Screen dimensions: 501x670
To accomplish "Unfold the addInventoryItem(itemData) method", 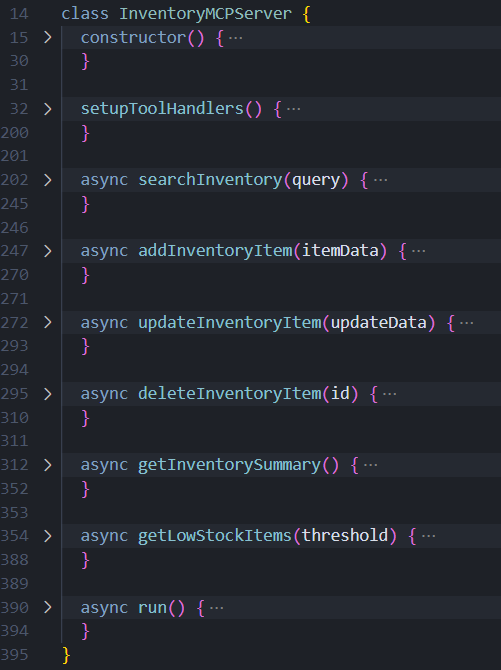I will 48,251.
